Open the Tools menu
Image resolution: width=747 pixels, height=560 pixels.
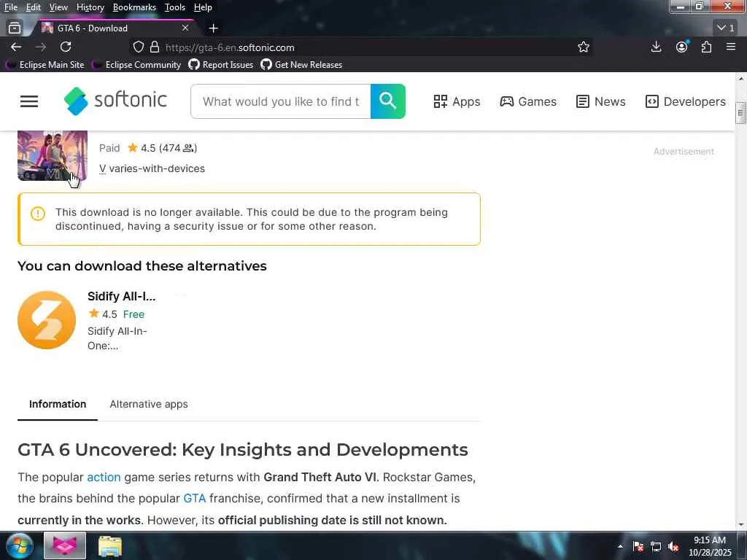(x=175, y=7)
